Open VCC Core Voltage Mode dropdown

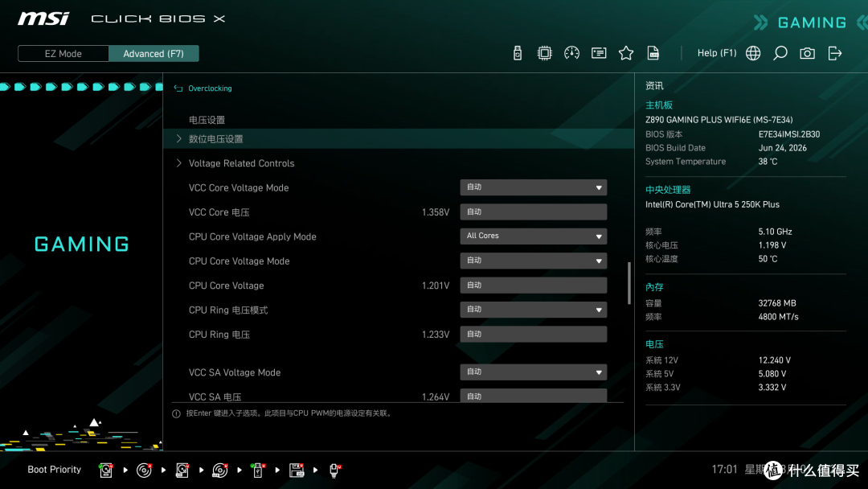click(x=533, y=187)
